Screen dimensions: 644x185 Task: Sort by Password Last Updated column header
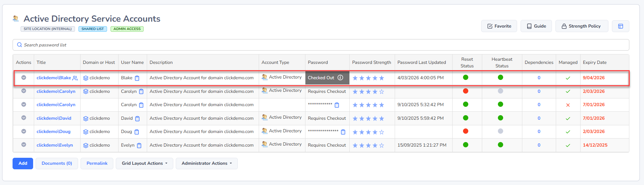pyautogui.click(x=421, y=62)
